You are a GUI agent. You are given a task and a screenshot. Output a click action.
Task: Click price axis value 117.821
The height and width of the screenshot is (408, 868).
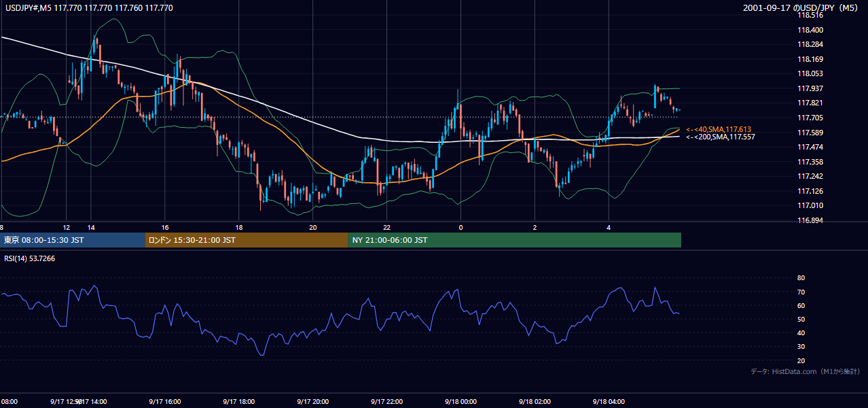coord(810,103)
